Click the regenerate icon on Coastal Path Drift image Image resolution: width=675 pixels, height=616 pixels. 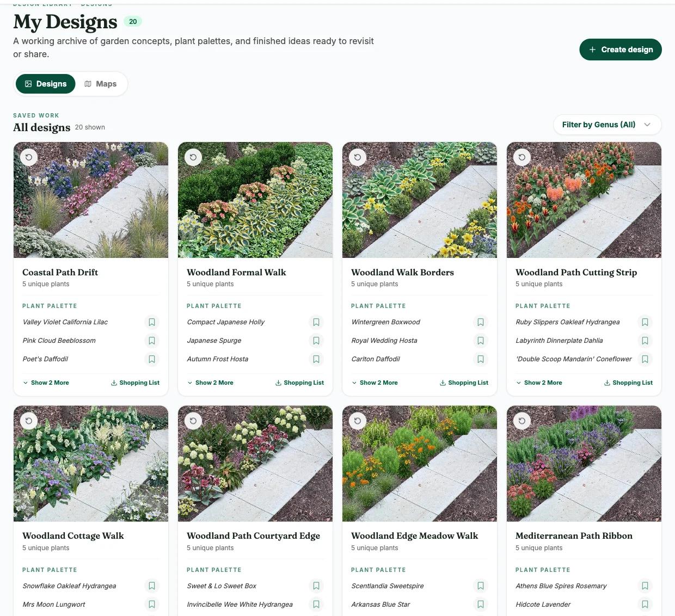coord(29,157)
